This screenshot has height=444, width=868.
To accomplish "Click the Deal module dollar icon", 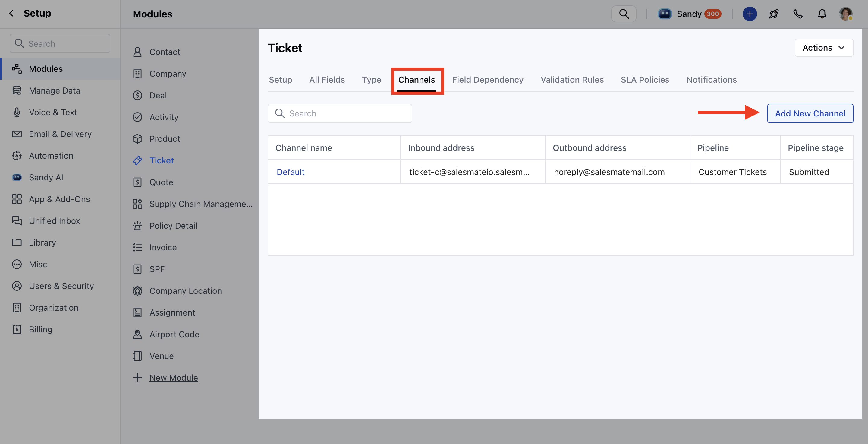I will [137, 95].
